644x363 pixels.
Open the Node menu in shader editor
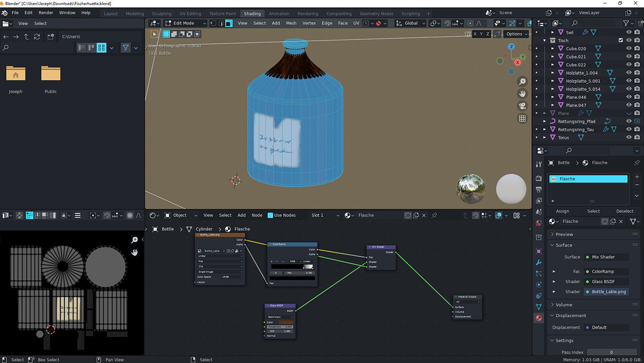click(x=257, y=215)
